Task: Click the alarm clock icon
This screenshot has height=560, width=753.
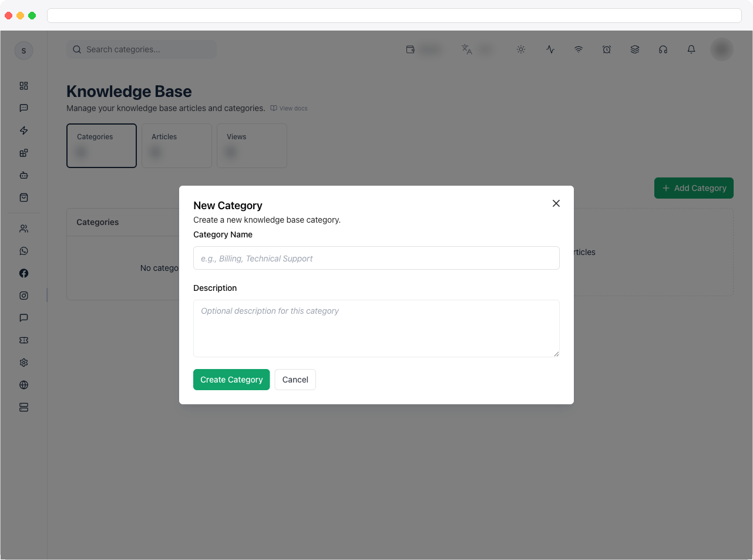Action: [607, 49]
